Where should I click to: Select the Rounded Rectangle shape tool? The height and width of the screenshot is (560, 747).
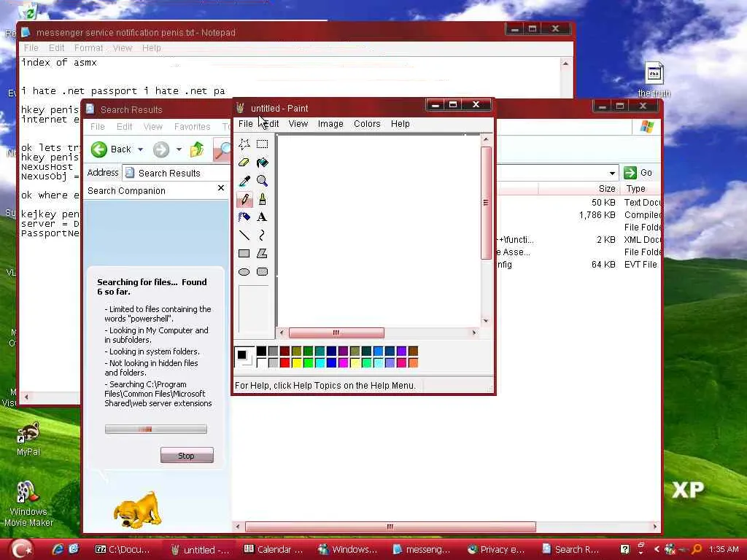tap(262, 272)
